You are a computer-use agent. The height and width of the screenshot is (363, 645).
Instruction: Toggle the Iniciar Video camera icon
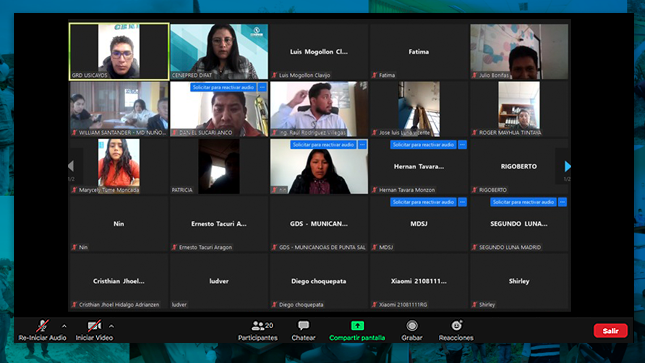pos(94,326)
